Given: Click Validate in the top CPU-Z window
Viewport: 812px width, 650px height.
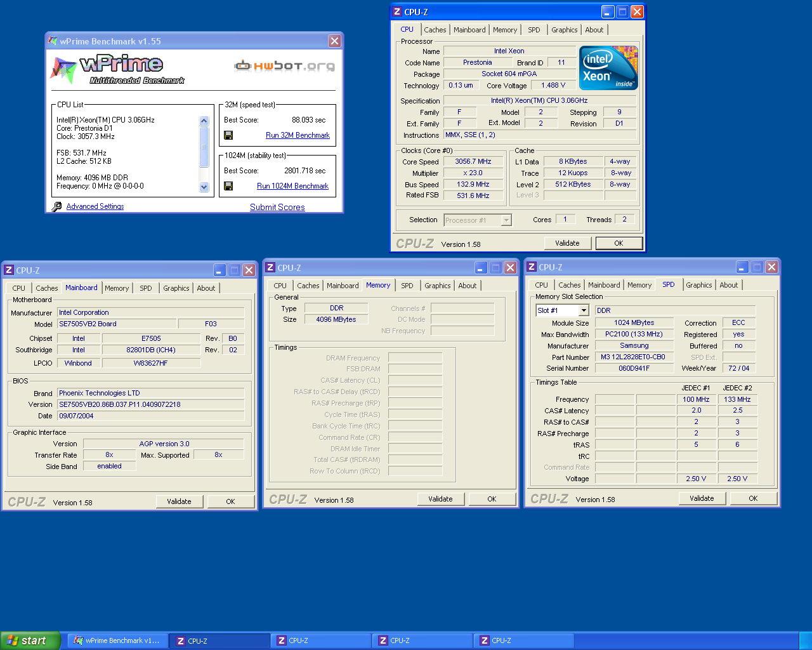Looking at the screenshot, I should (x=567, y=243).
